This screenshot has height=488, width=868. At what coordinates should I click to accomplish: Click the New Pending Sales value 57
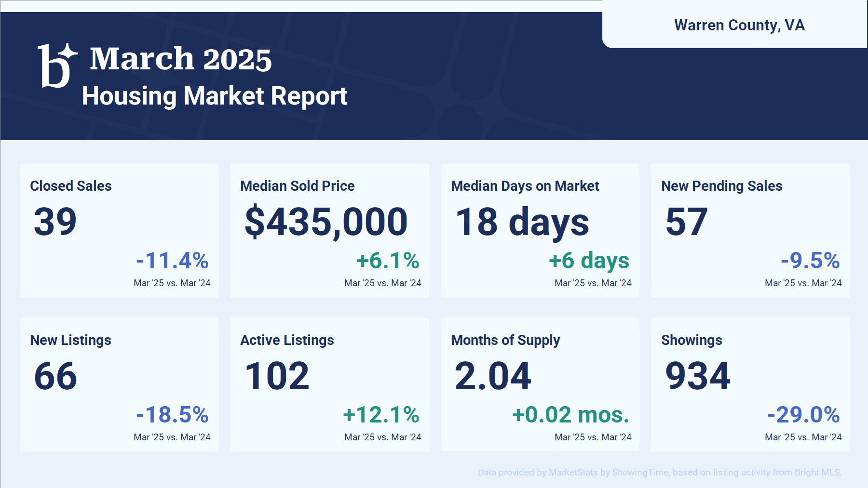[686, 222]
